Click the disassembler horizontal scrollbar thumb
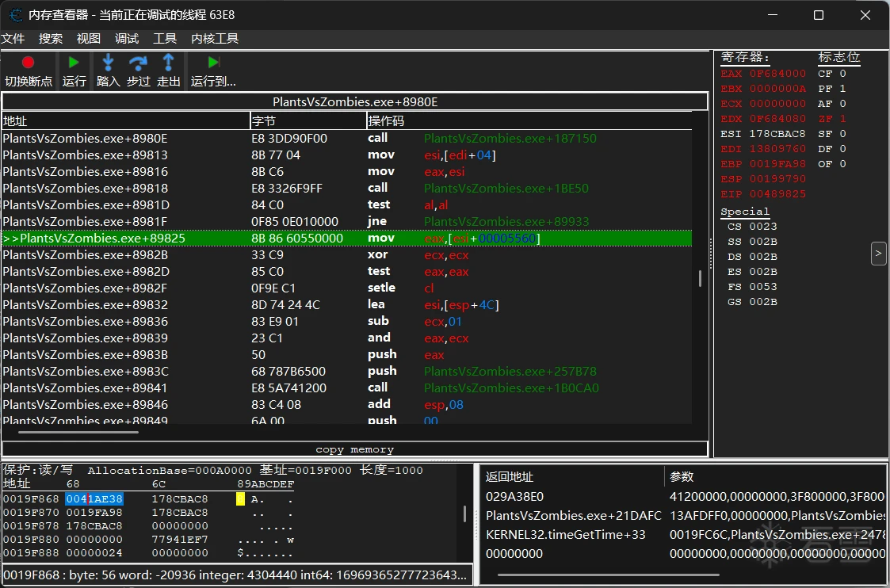 (x=78, y=433)
